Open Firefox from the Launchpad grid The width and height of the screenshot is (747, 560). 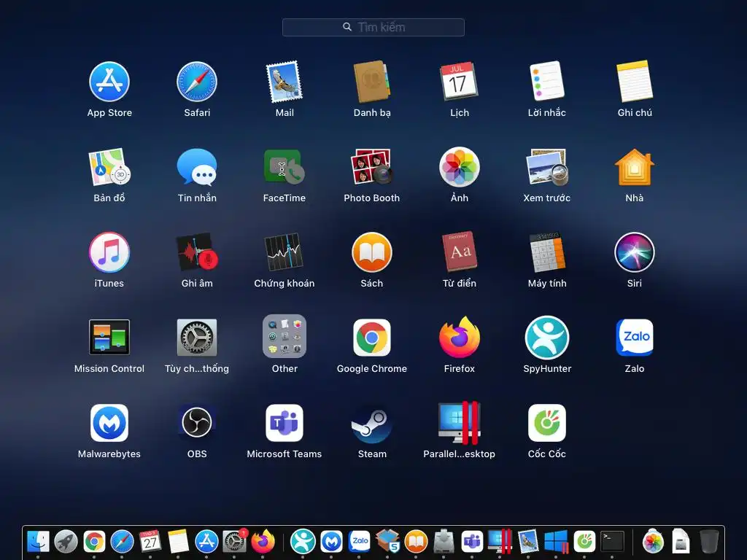[x=460, y=337]
